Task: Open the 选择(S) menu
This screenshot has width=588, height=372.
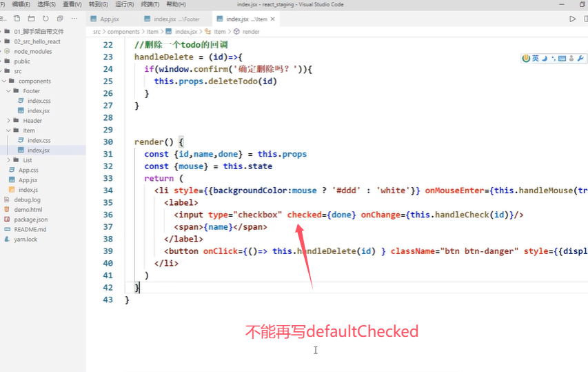Action: coord(46,5)
